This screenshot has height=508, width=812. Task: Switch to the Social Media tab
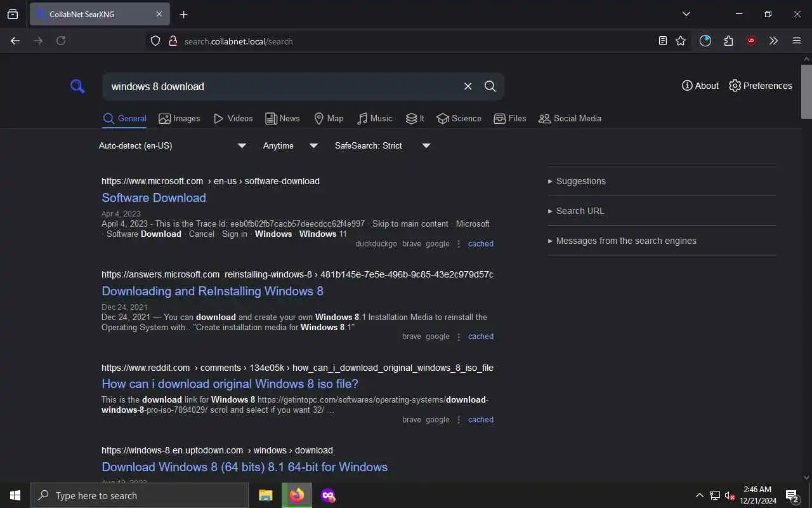[570, 119]
